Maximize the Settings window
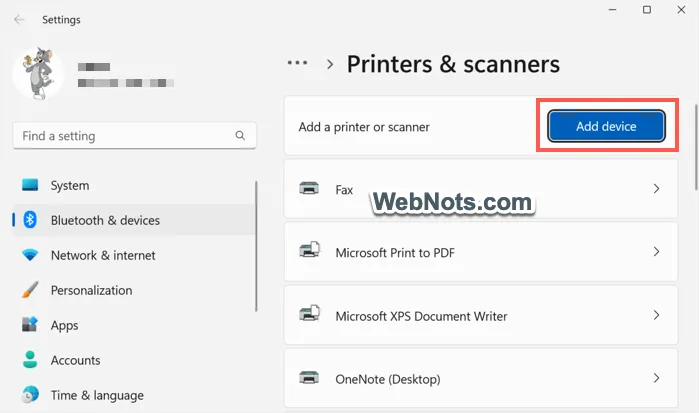The width and height of the screenshot is (699, 413). (647, 9)
